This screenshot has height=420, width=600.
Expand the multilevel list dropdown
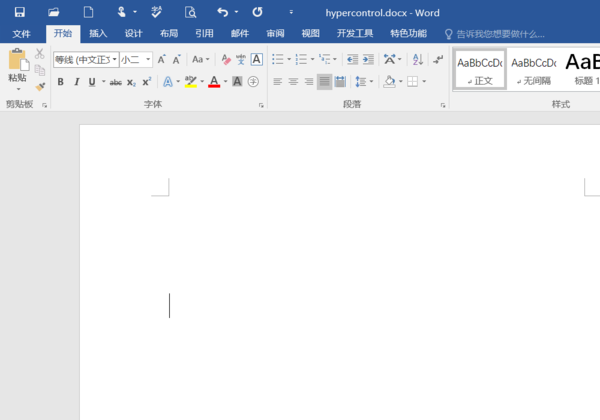[x=335, y=59]
